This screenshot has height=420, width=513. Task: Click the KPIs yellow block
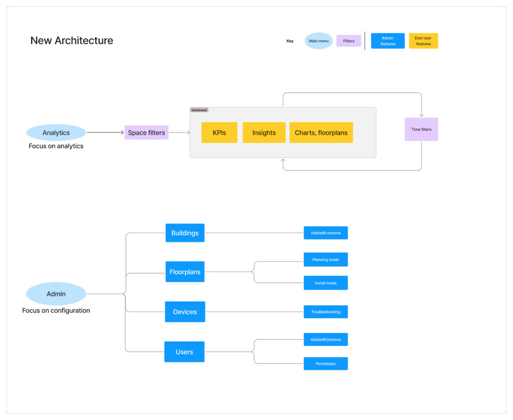point(219,133)
